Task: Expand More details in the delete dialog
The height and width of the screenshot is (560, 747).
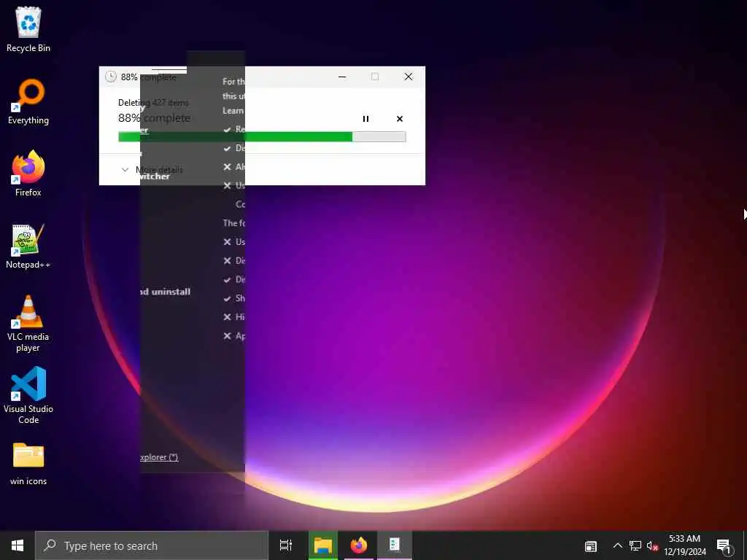Action: tap(152, 169)
